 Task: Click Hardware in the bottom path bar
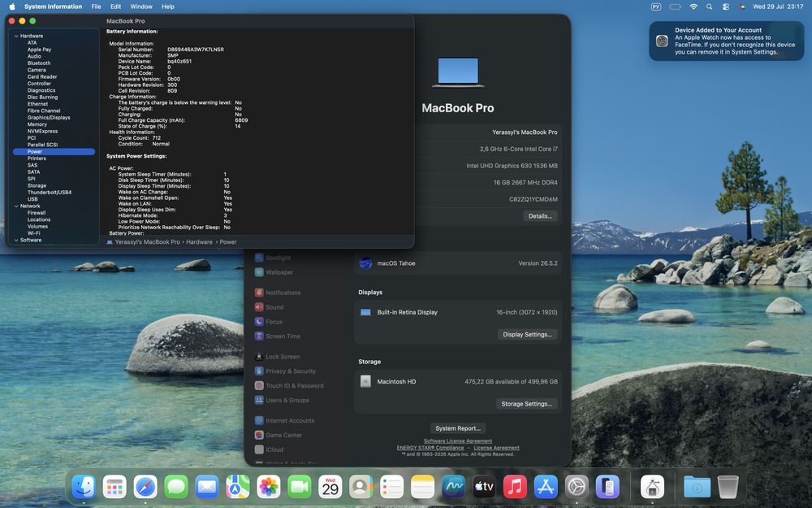[x=200, y=242]
